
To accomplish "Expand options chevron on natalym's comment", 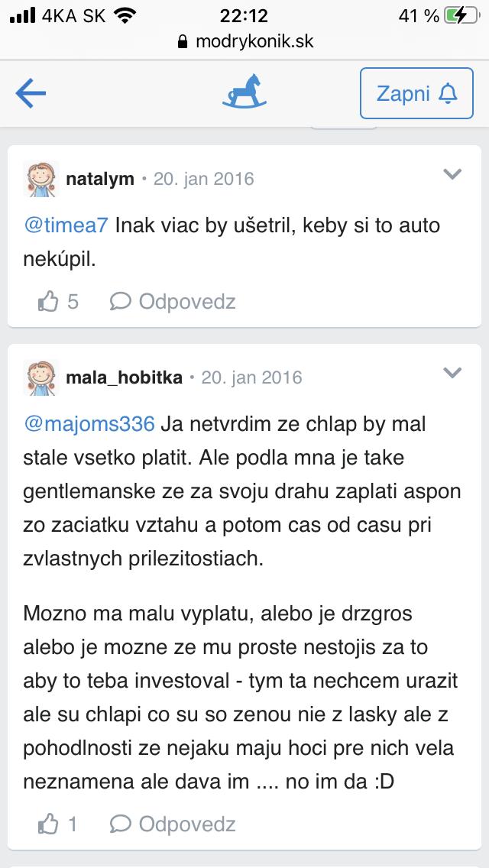I will [x=452, y=174].
